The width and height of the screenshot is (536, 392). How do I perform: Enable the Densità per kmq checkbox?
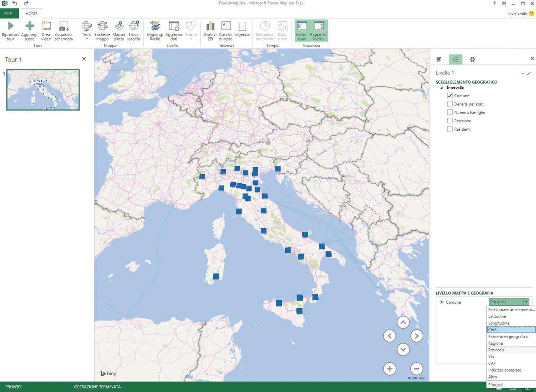point(450,104)
